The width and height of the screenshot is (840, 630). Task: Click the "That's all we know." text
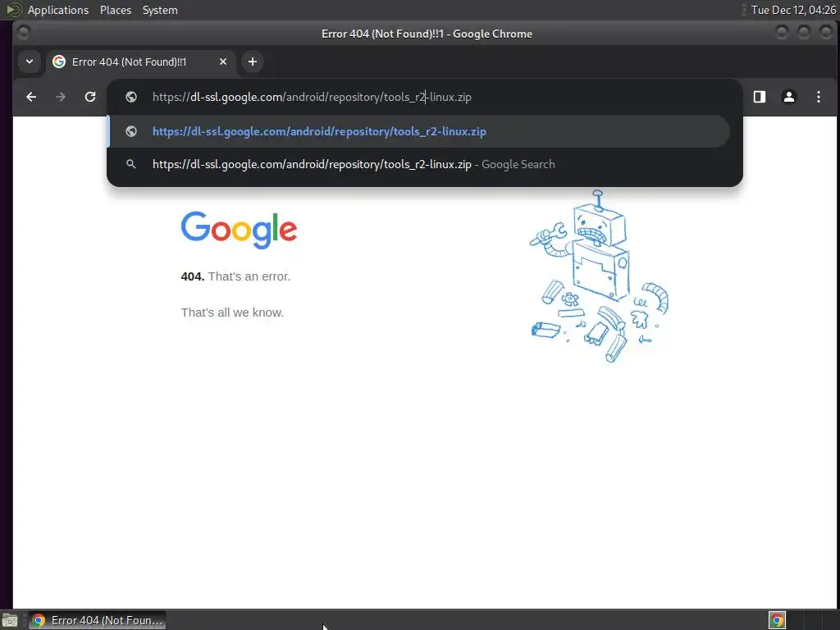232,313
